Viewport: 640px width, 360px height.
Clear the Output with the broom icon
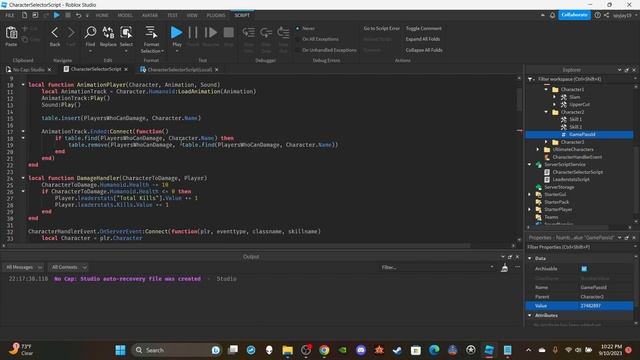(504, 267)
